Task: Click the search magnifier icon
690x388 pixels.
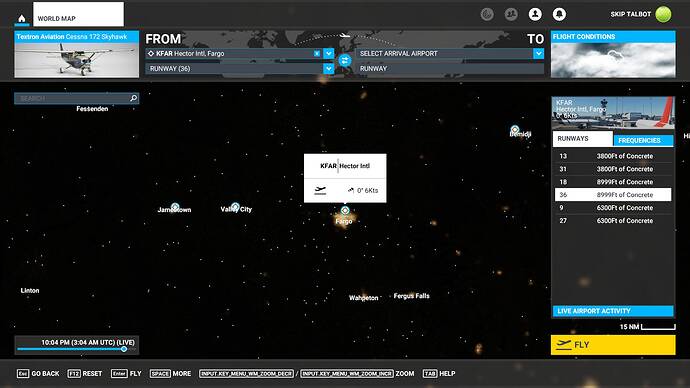Action: [134, 98]
